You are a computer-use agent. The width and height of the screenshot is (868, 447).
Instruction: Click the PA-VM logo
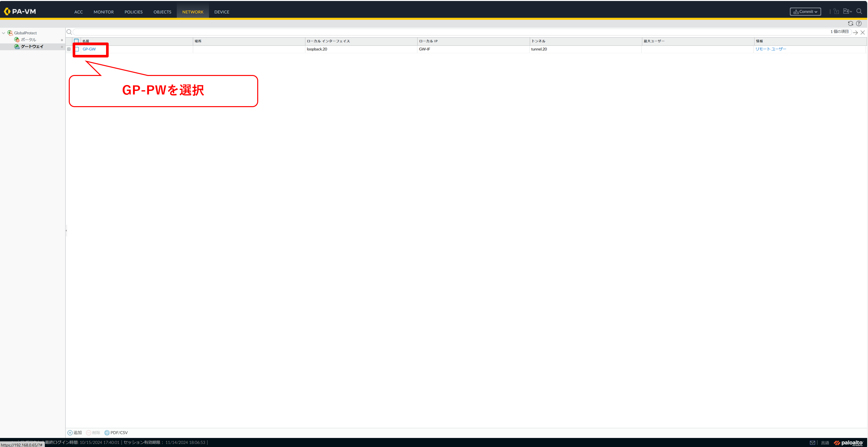(19, 11)
